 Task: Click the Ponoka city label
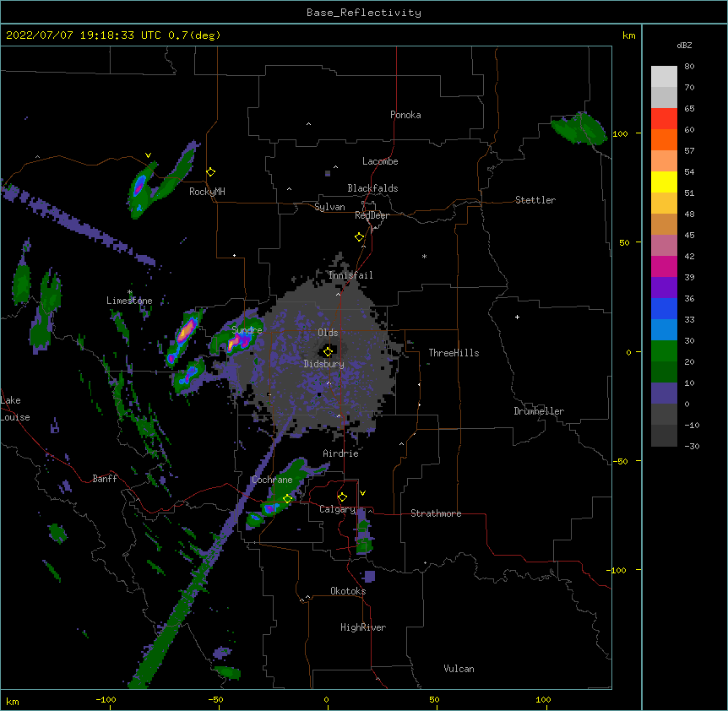(x=405, y=115)
